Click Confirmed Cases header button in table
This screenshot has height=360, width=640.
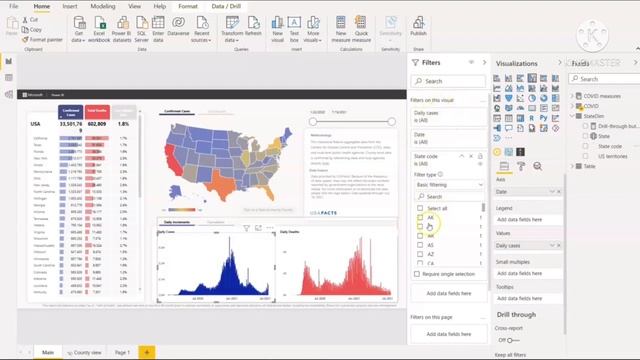point(71,112)
